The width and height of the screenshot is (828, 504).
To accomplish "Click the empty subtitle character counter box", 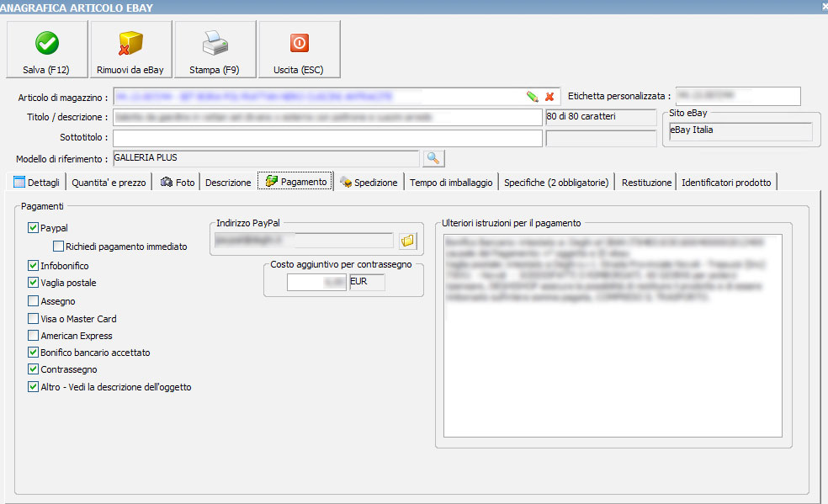I will (601, 138).
